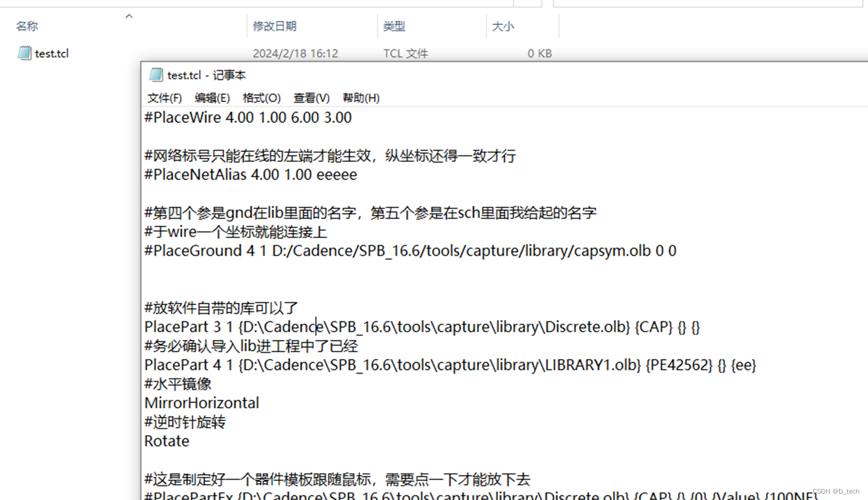Sort files by the 修改日期 column
Image resolution: width=868 pixels, height=500 pixels.
[x=275, y=26]
